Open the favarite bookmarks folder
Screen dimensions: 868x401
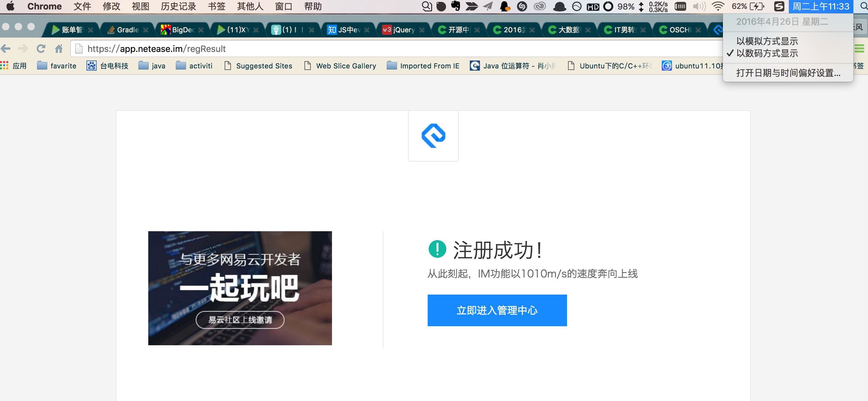(57, 66)
